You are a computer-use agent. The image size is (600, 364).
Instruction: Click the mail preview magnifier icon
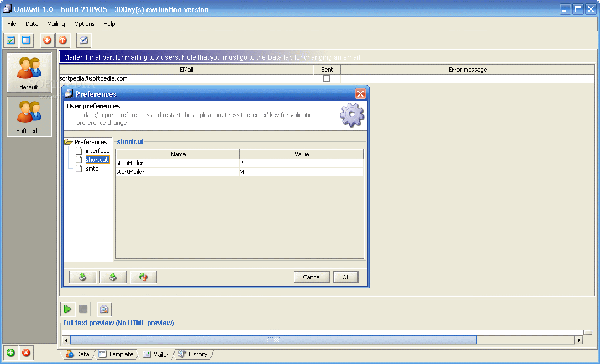(x=104, y=309)
